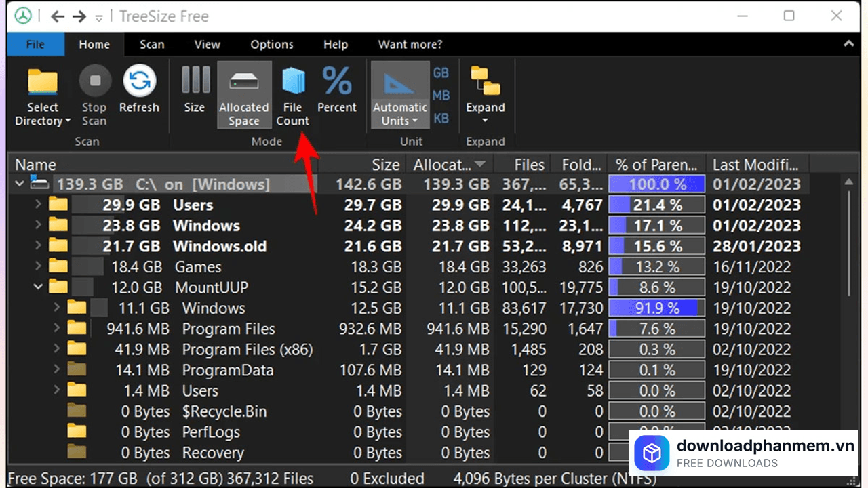Click the Refresh scan icon
The width and height of the screenshot is (868, 488).
139,83
